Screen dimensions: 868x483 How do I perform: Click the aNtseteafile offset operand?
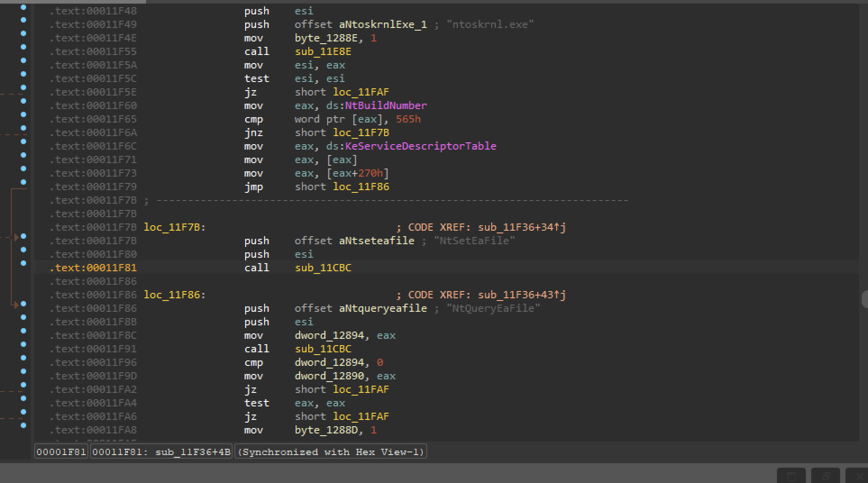[376, 241]
